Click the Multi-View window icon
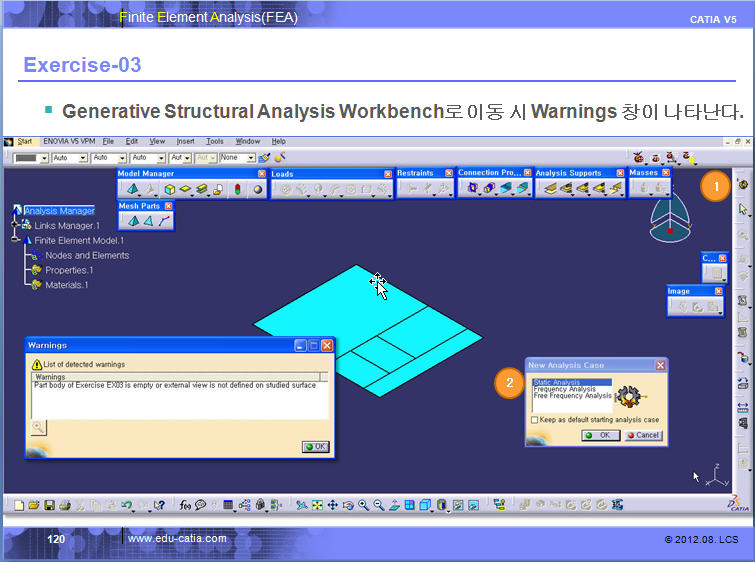The width and height of the screenshot is (755, 562). tap(409, 505)
